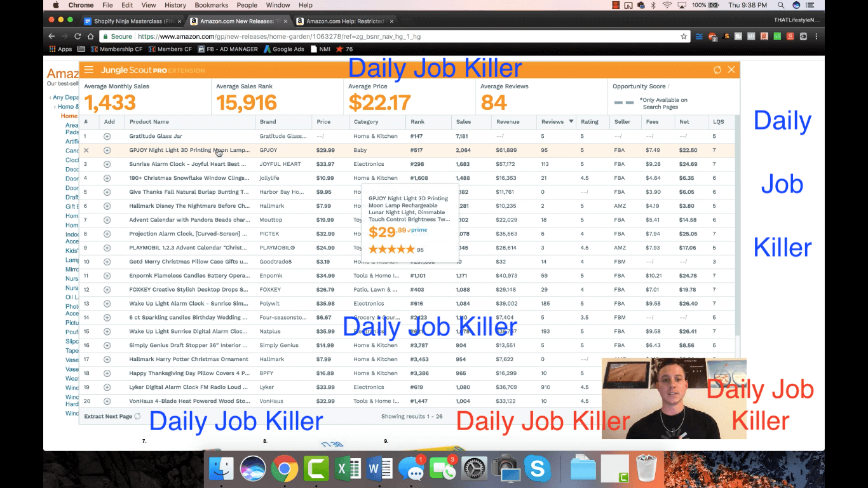The width and height of the screenshot is (868, 488).
Task: Click the Extract Next Page spinner icon
Action: point(137,416)
